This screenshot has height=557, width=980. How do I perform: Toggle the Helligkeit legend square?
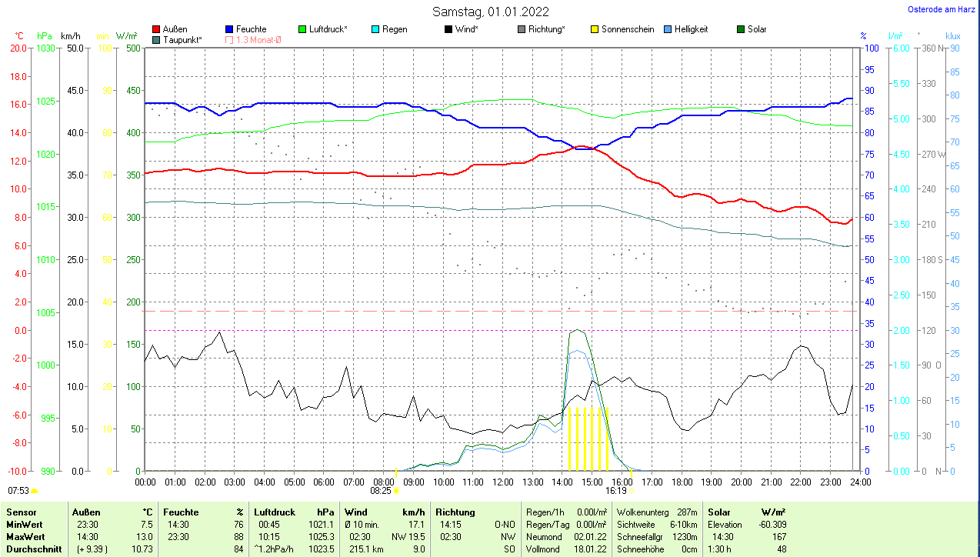pyautogui.click(x=668, y=29)
